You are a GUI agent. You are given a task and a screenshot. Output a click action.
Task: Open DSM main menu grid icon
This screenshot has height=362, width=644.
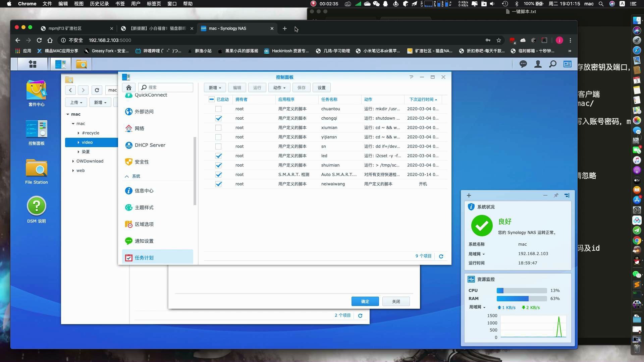pos(33,64)
